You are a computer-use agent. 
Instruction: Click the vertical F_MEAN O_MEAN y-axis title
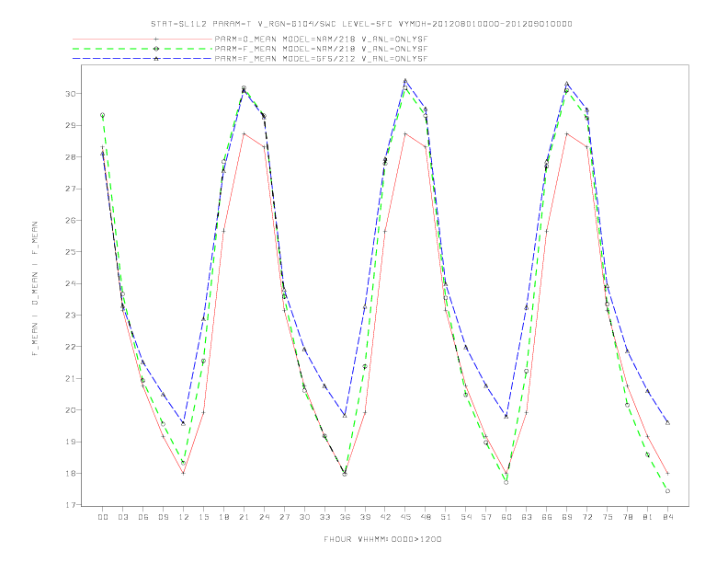point(35,289)
